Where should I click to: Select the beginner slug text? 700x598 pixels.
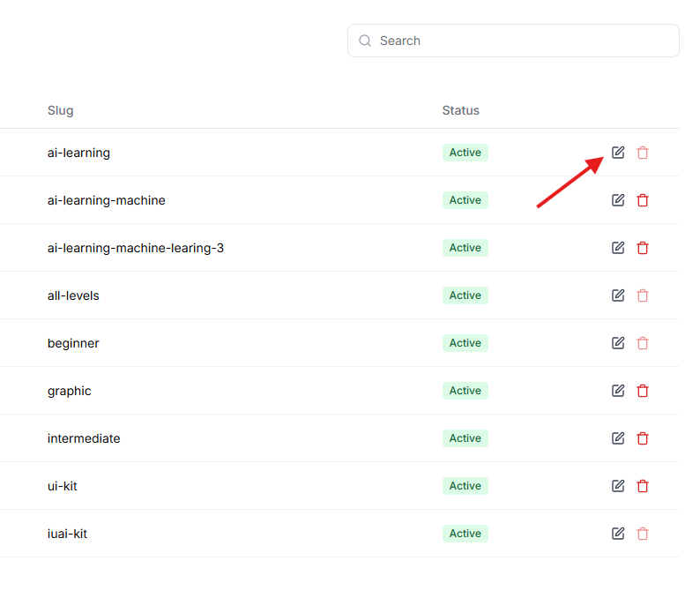(x=73, y=343)
